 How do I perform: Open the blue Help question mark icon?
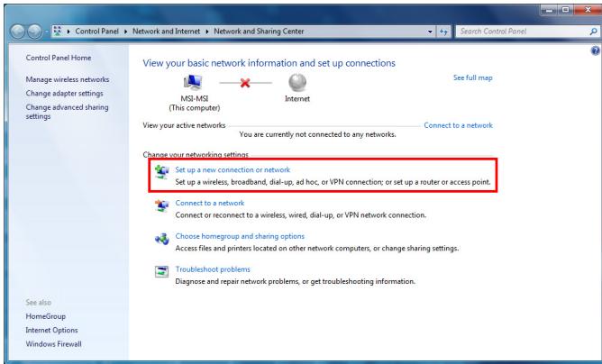(x=595, y=50)
